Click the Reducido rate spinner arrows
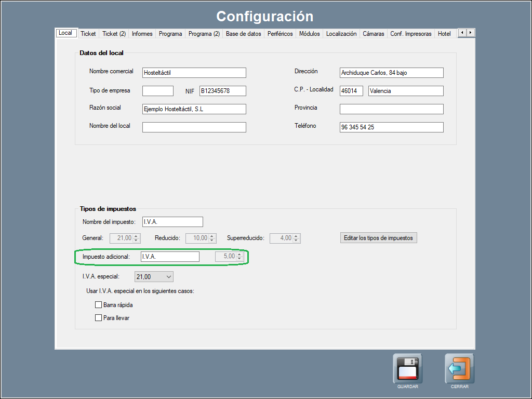The height and width of the screenshot is (399, 532). 211,238
